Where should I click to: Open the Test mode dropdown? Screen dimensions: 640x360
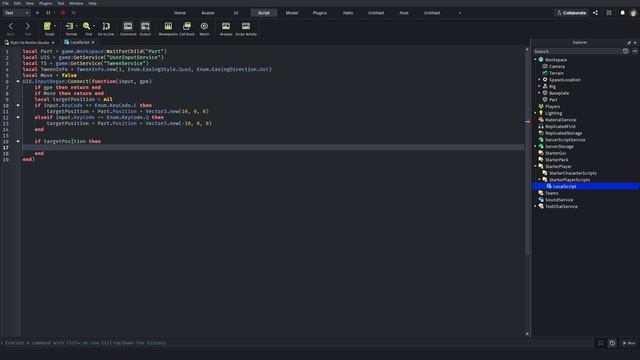point(16,13)
